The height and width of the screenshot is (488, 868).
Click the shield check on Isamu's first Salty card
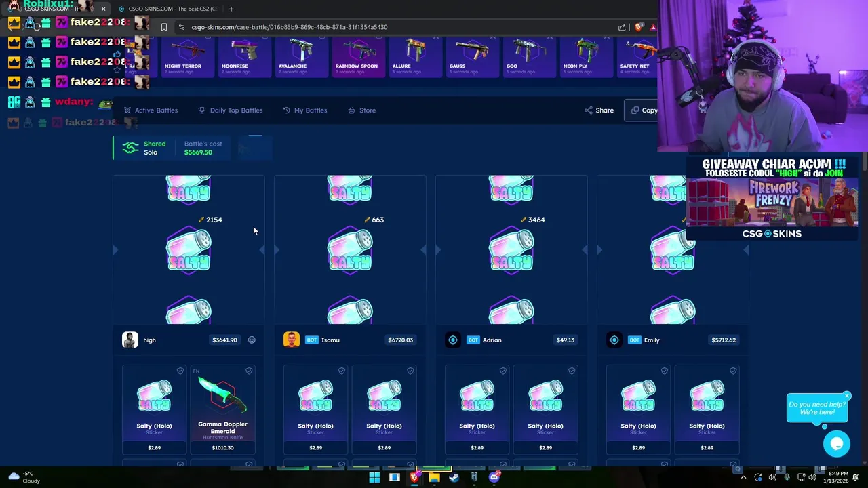coord(342,371)
